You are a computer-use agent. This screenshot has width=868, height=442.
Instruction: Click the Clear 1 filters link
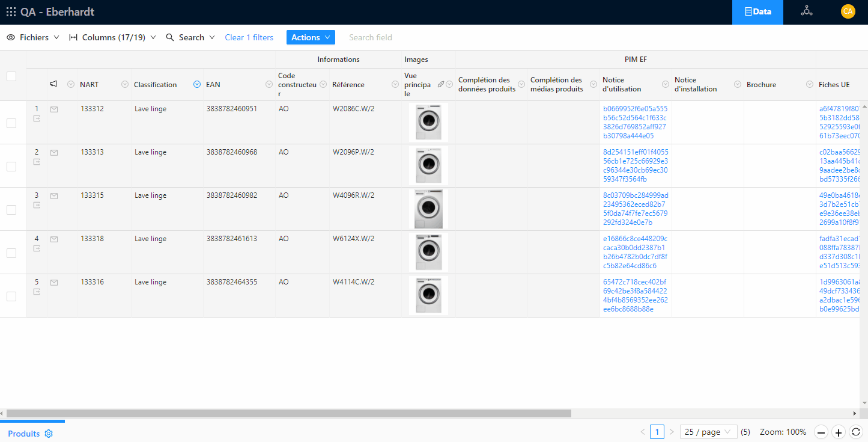[x=249, y=37]
